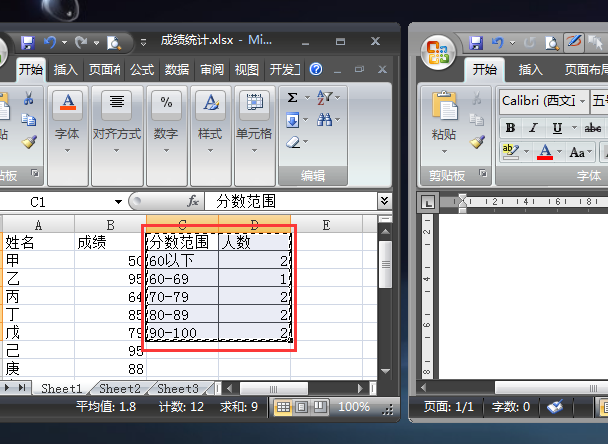Switch to Sheet3 tab
Image resolution: width=608 pixels, height=444 pixels.
click(178, 389)
